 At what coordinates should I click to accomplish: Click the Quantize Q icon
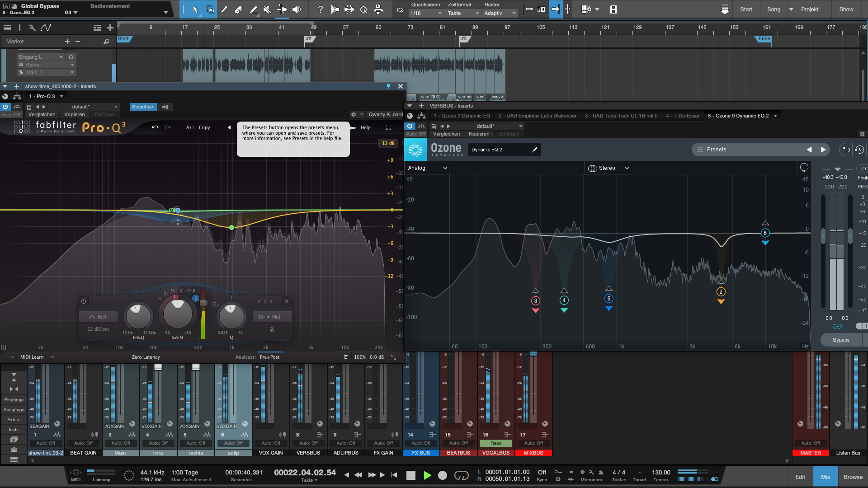[x=363, y=9]
